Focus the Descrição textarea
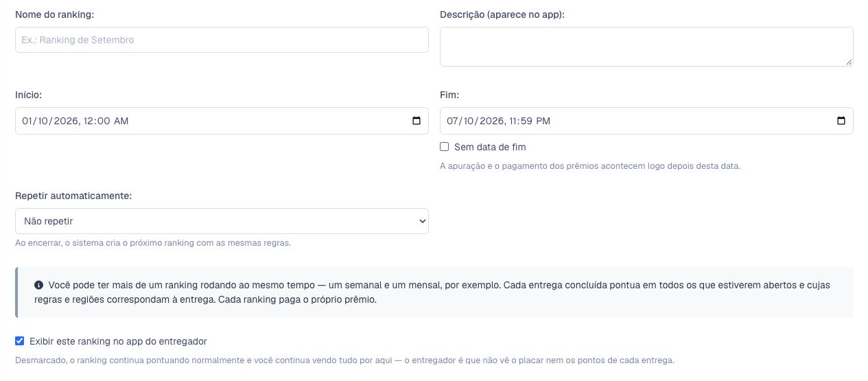 point(646,47)
